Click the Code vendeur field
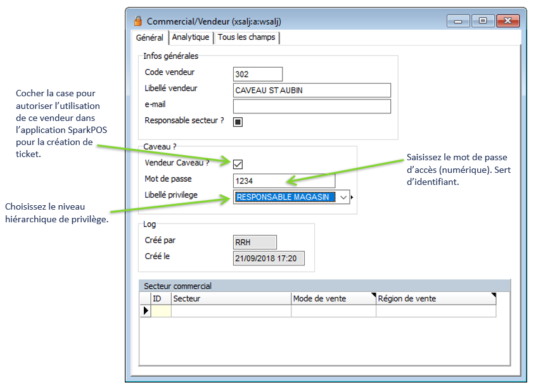This screenshot has height=392, width=543. (x=257, y=74)
